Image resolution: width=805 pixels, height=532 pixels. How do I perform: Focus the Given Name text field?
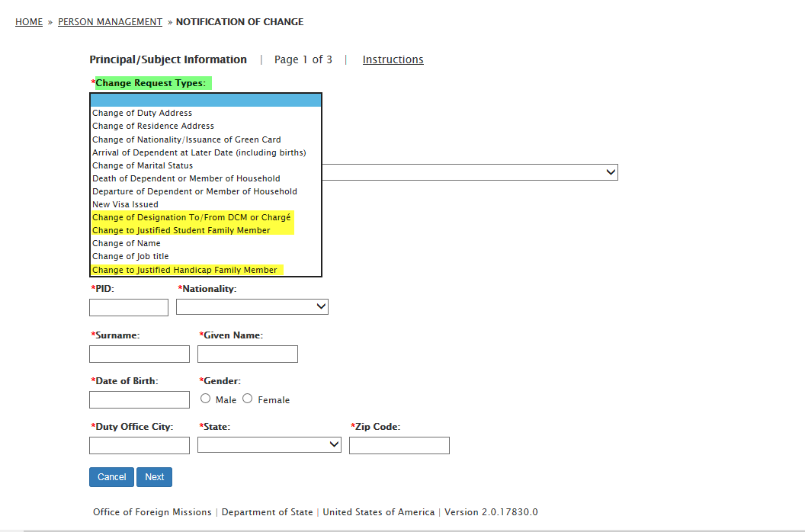(248, 354)
